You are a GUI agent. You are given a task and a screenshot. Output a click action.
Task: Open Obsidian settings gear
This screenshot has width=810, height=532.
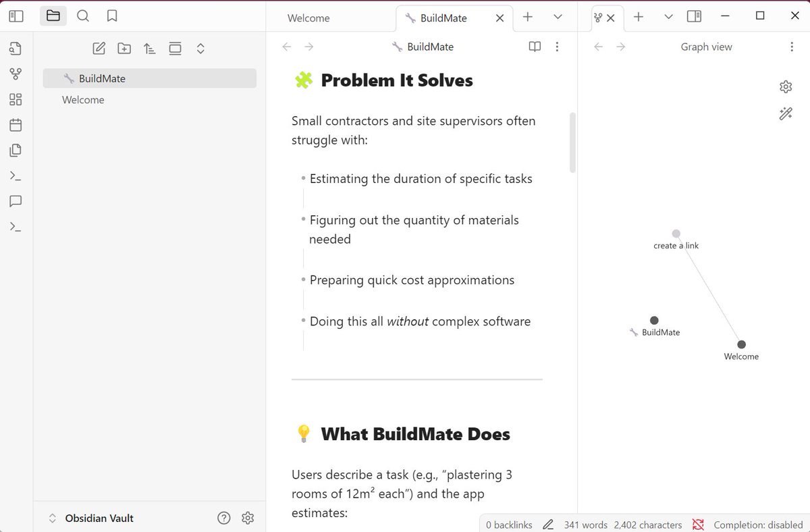point(248,518)
